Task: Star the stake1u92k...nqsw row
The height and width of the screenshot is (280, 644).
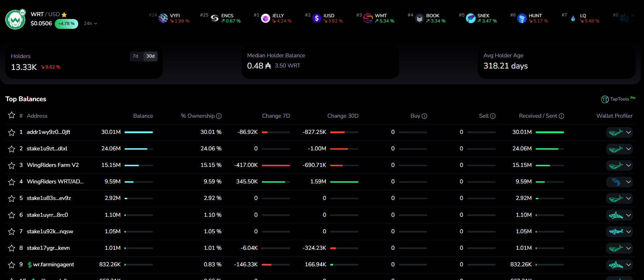Action: click(12, 232)
